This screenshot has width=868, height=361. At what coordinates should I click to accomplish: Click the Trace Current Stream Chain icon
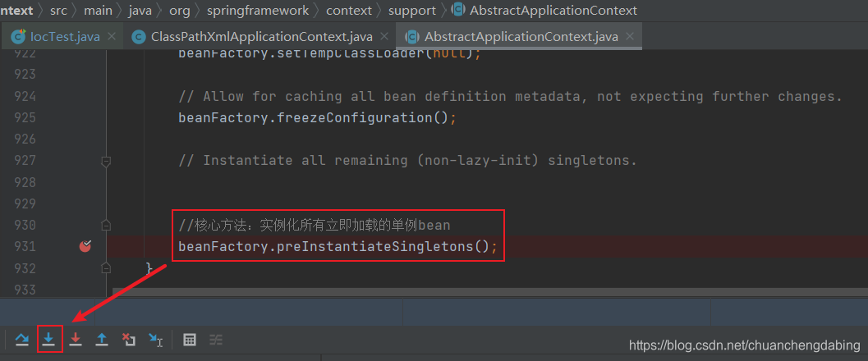(x=216, y=340)
